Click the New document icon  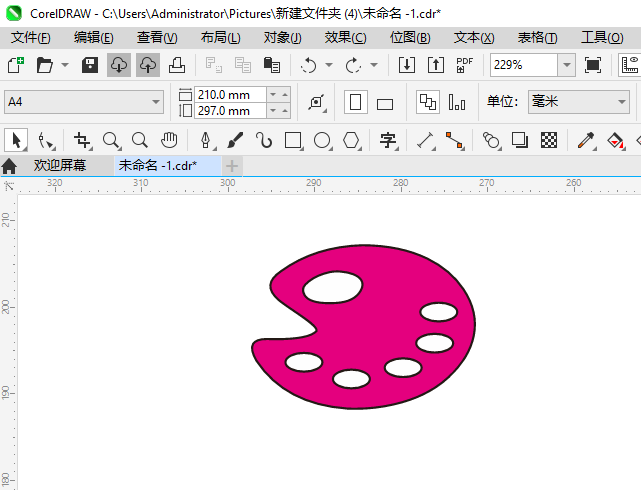[16, 65]
